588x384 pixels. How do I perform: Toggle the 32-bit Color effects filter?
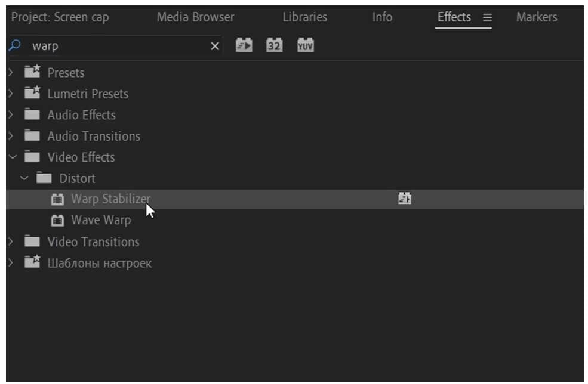[274, 45]
